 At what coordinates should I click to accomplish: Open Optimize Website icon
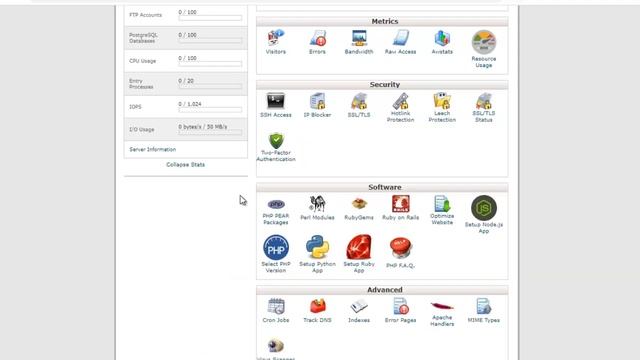click(x=442, y=204)
